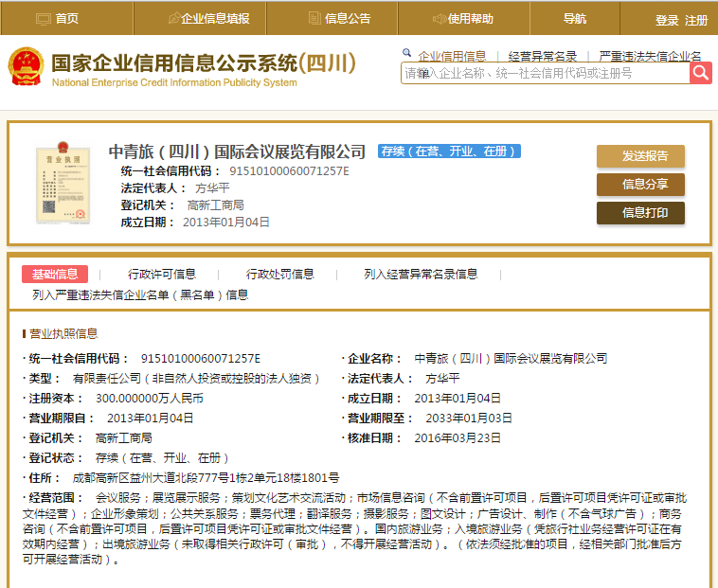Click the 发送报告 button
The image size is (718, 588).
[x=640, y=156]
